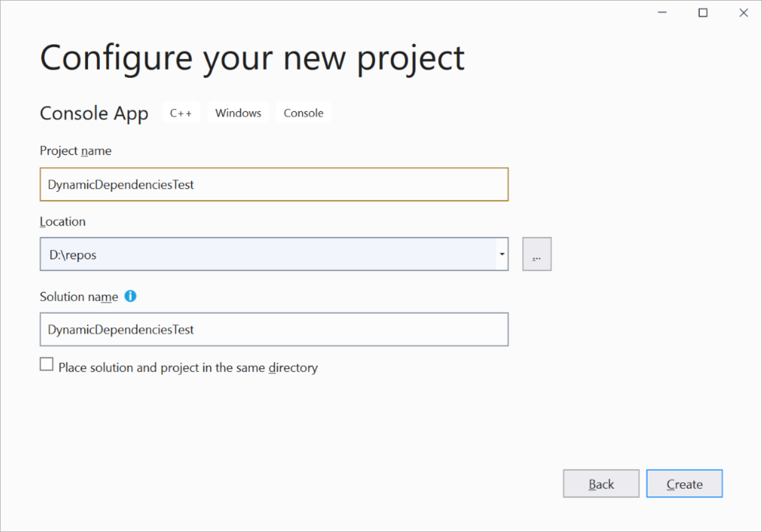Select the C++ tag

coord(181,112)
